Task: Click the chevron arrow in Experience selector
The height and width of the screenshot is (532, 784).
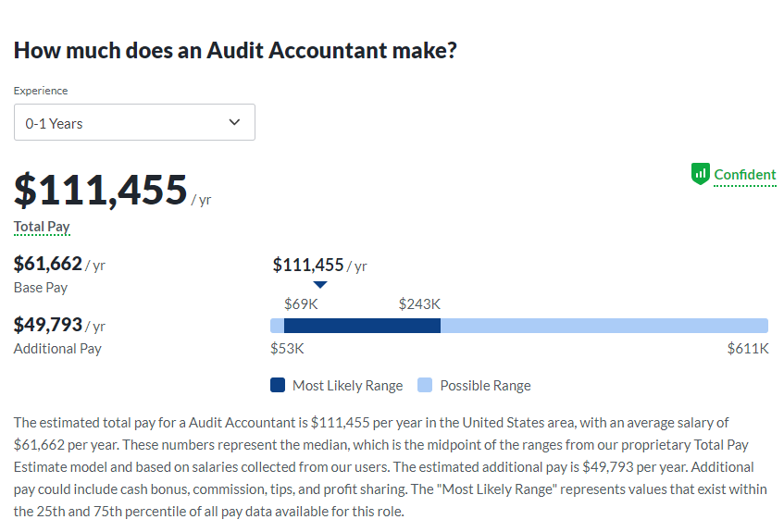Action: coord(234,122)
